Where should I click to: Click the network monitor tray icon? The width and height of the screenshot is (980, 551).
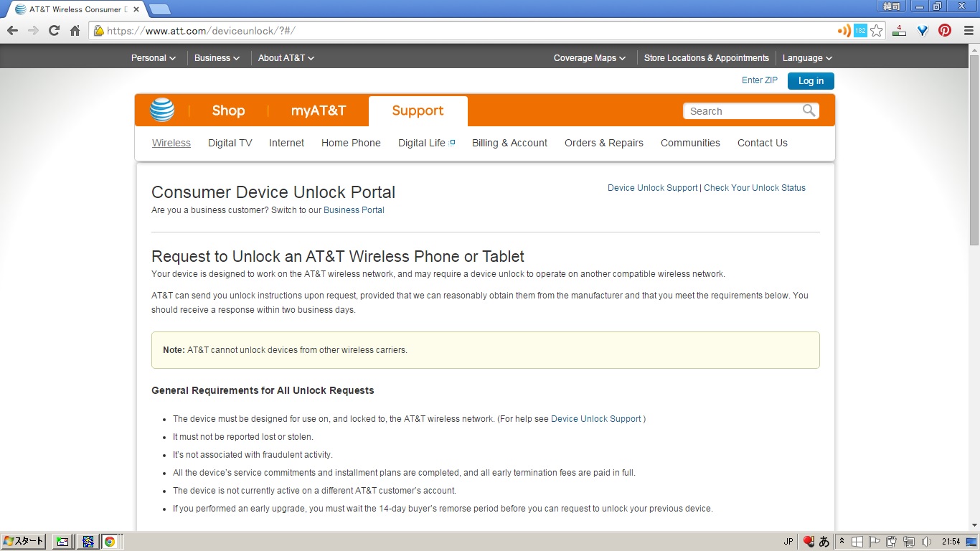(x=909, y=542)
